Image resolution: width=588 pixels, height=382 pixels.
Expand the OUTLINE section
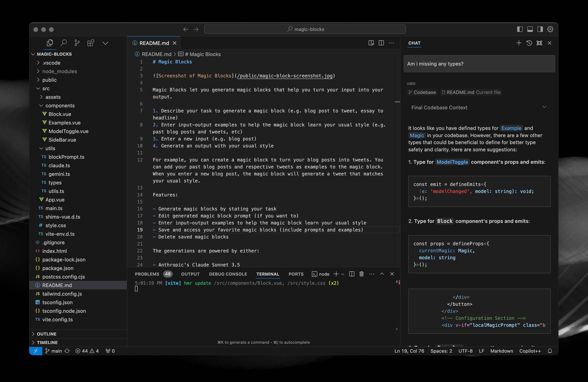[47, 334]
